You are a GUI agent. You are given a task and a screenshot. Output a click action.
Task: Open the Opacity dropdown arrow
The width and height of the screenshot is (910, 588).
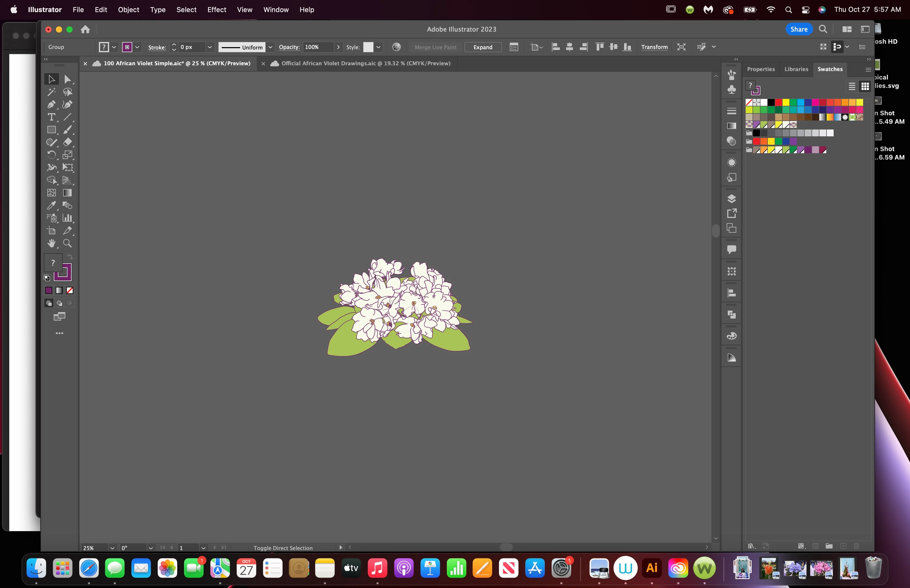pyautogui.click(x=338, y=47)
